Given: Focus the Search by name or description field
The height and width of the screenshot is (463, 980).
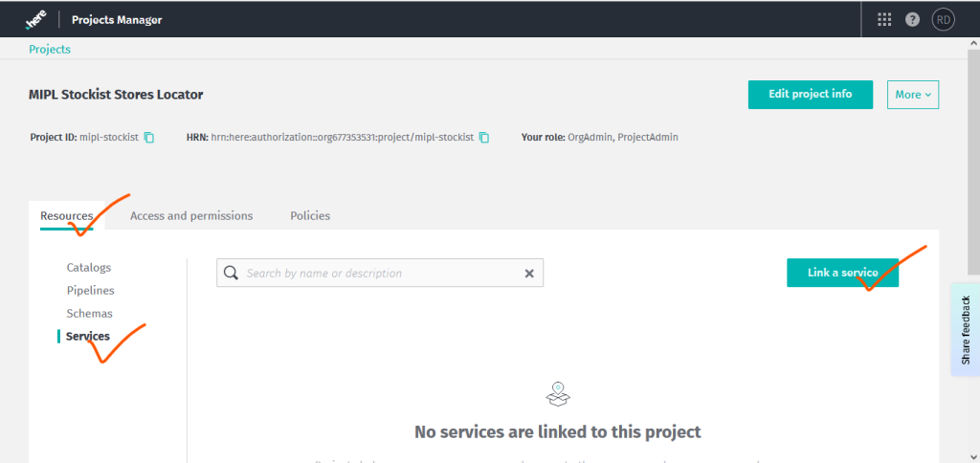Looking at the screenshot, I should point(380,273).
